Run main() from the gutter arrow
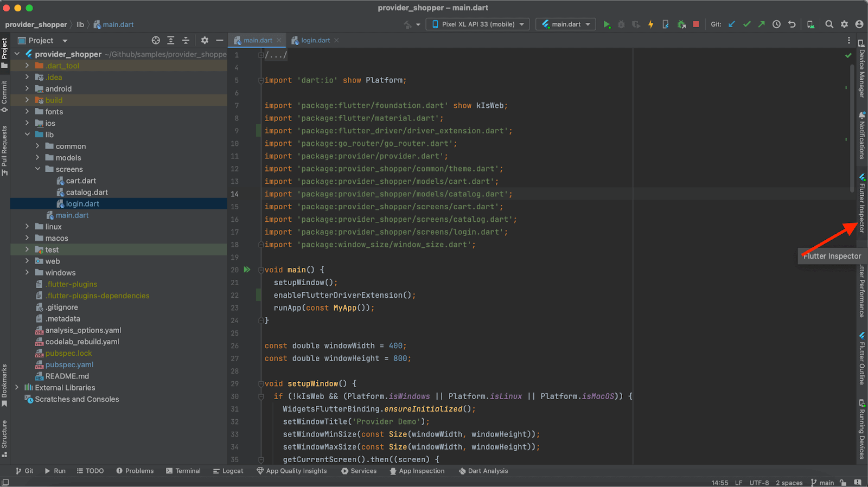 tap(247, 270)
